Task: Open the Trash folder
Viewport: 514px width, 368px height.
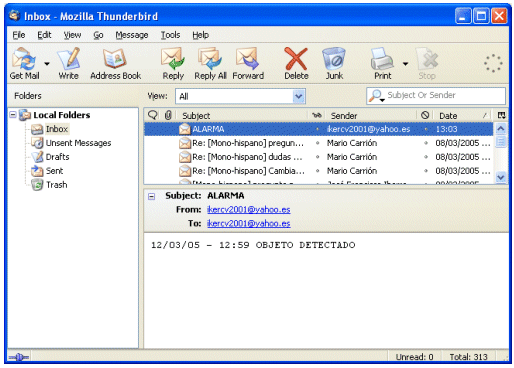Action: point(56,185)
